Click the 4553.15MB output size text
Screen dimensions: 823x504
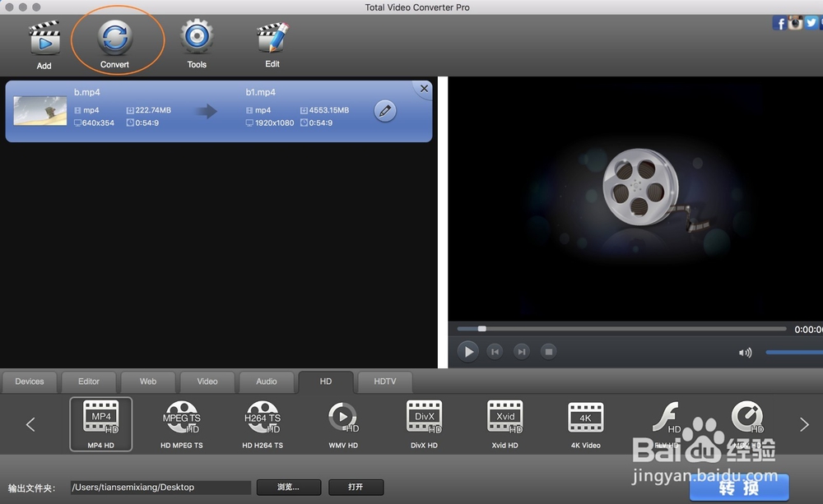click(329, 110)
